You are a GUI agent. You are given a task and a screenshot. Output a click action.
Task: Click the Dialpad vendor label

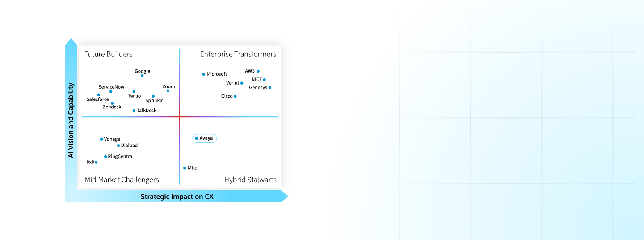(129, 146)
